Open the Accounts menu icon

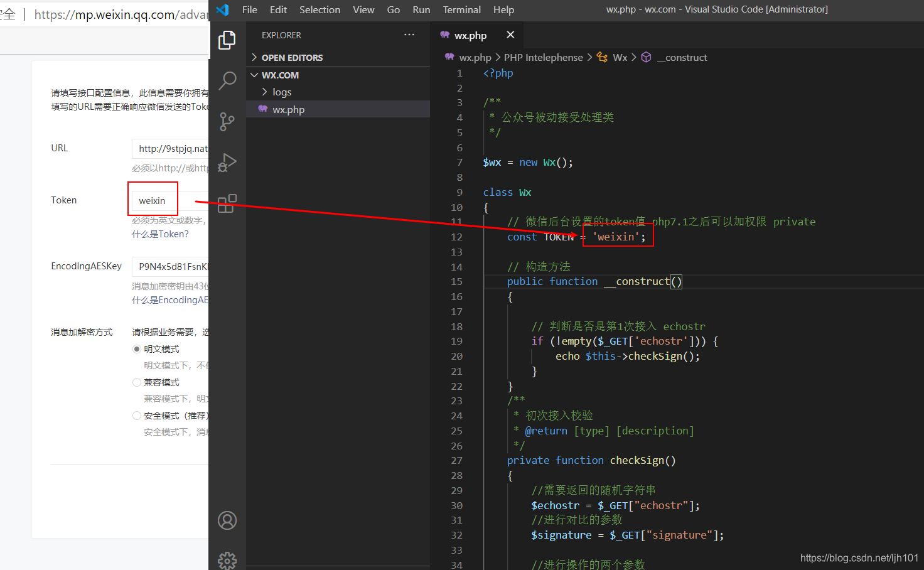227,520
